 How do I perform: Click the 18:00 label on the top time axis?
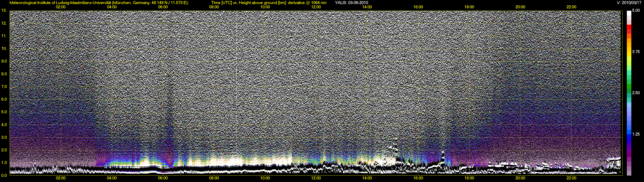click(x=469, y=7)
